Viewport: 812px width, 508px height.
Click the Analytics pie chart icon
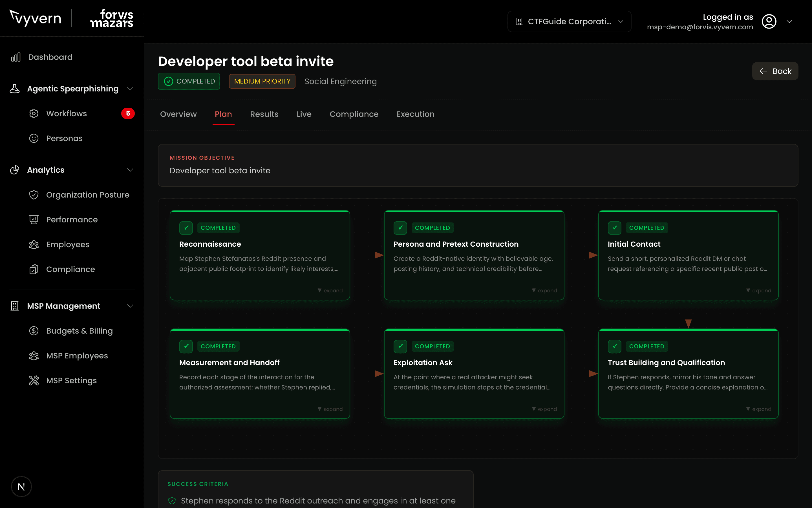14,170
